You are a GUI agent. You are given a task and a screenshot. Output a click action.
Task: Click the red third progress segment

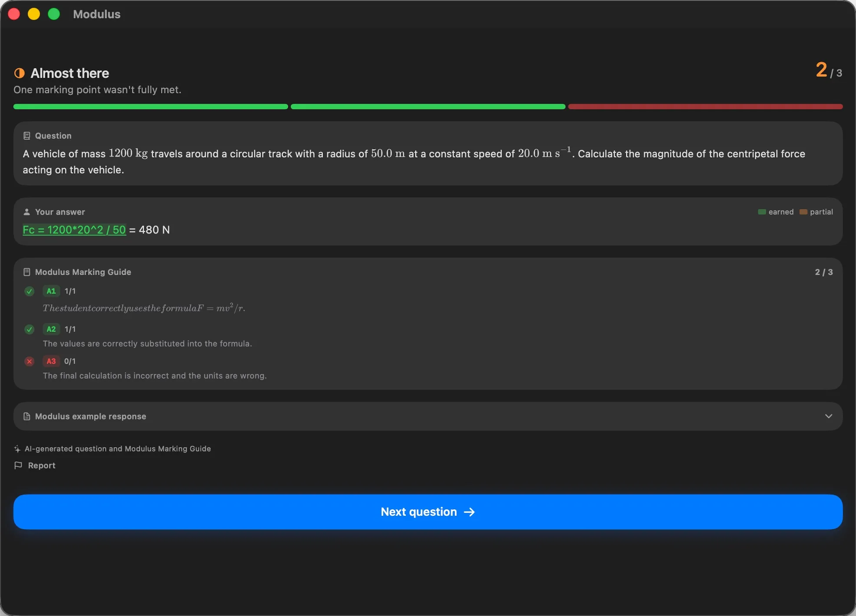(705, 107)
